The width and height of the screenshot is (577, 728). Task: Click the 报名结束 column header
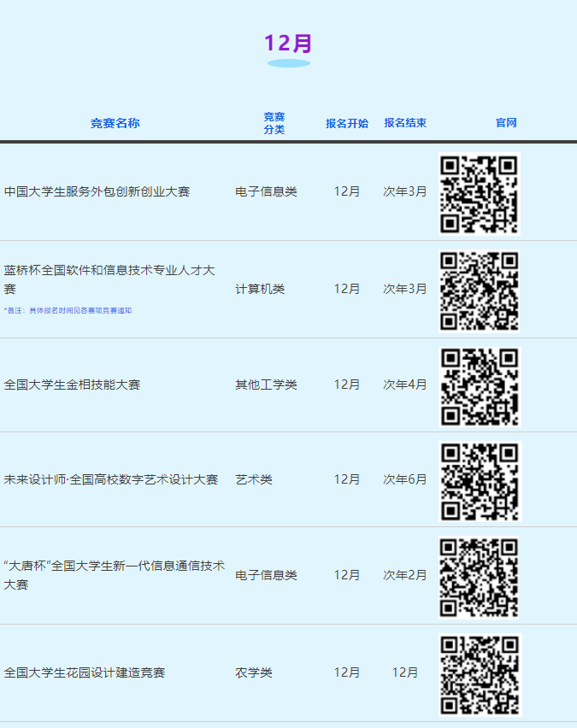coord(405,123)
